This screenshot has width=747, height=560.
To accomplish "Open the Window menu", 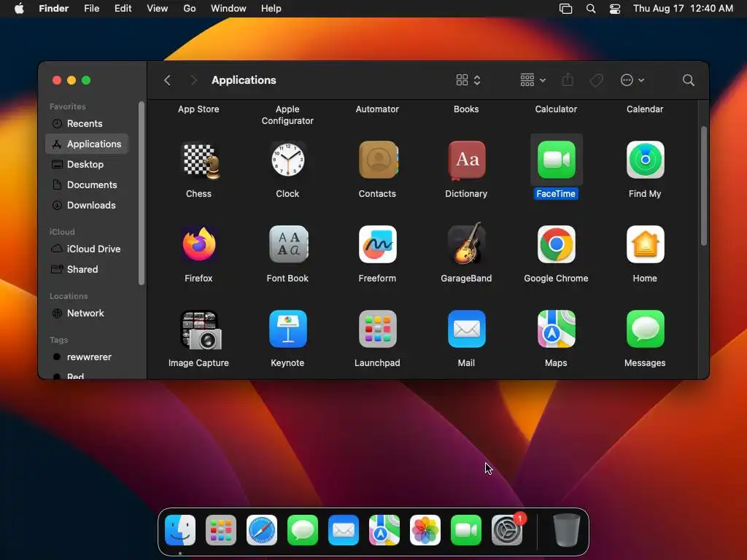I will point(228,9).
